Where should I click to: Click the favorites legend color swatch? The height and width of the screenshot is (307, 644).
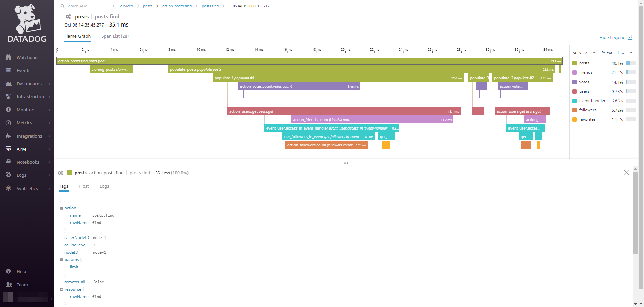tap(574, 119)
